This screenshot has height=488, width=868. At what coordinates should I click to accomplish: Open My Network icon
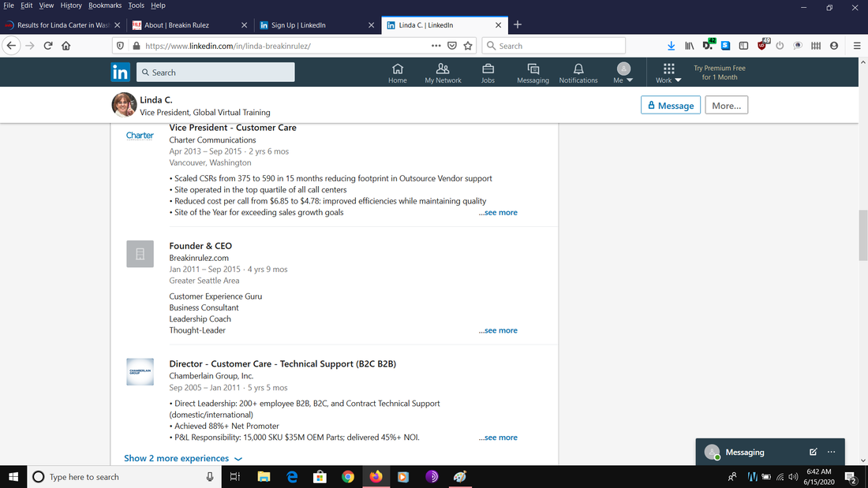(443, 73)
